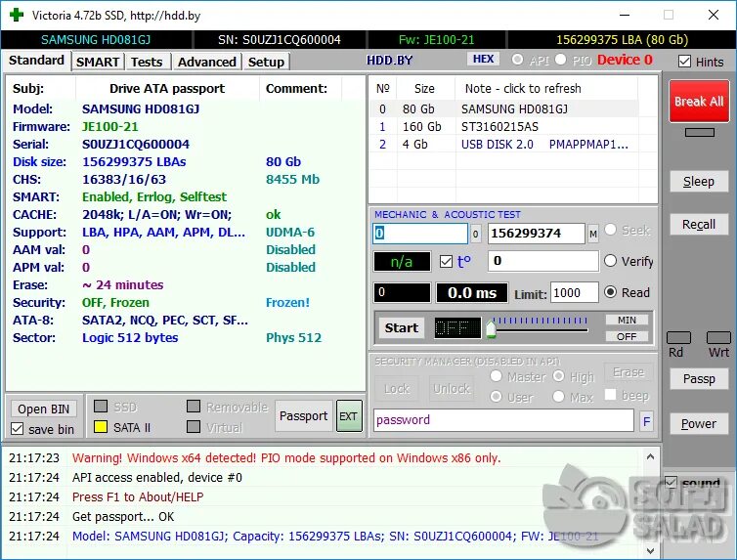The height and width of the screenshot is (560, 737).
Task: Click the Sleep button
Action: (x=699, y=182)
